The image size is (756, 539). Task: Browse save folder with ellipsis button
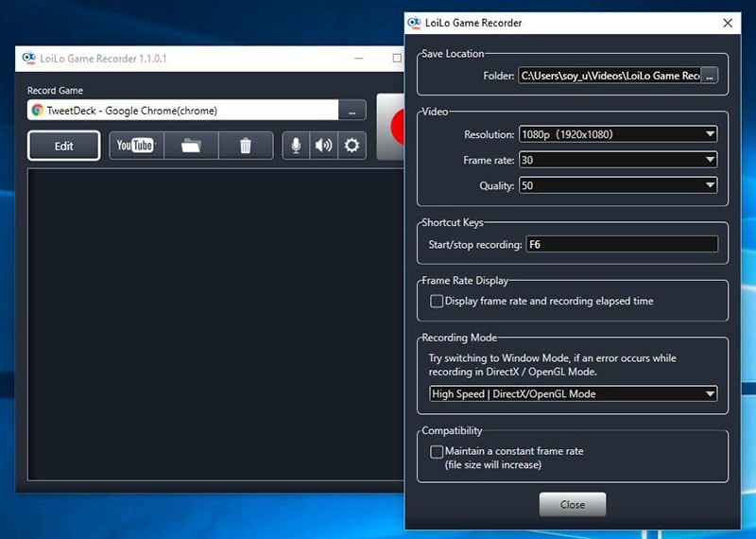(x=710, y=76)
